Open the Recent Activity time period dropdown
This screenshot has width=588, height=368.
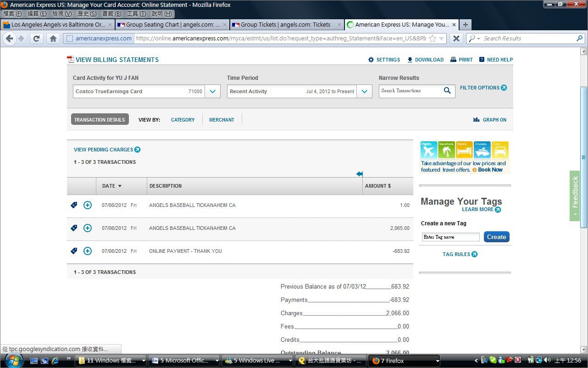click(x=364, y=91)
